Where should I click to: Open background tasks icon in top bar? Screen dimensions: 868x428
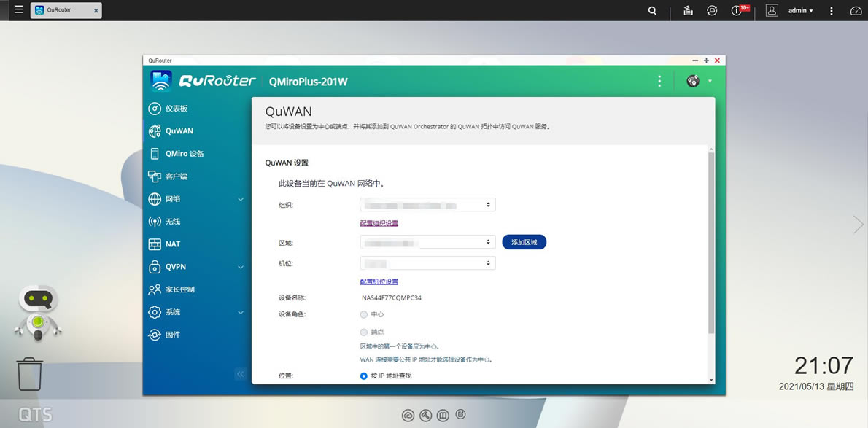click(x=688, y=10)
